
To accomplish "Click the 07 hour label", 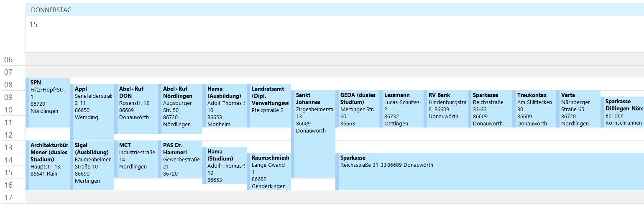I will (x=8, y=72).
